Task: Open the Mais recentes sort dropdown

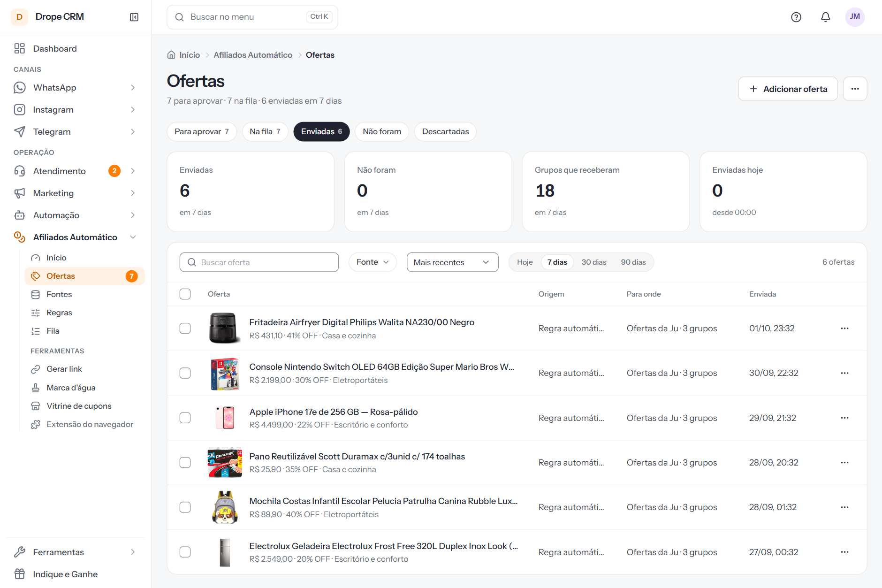Action: (x=452, y=262)
